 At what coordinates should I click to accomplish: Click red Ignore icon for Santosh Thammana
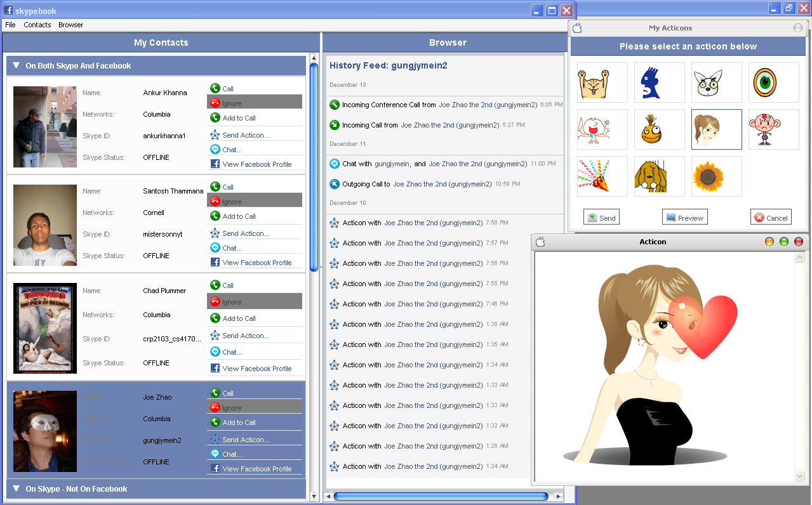click(x=215, y=201)
